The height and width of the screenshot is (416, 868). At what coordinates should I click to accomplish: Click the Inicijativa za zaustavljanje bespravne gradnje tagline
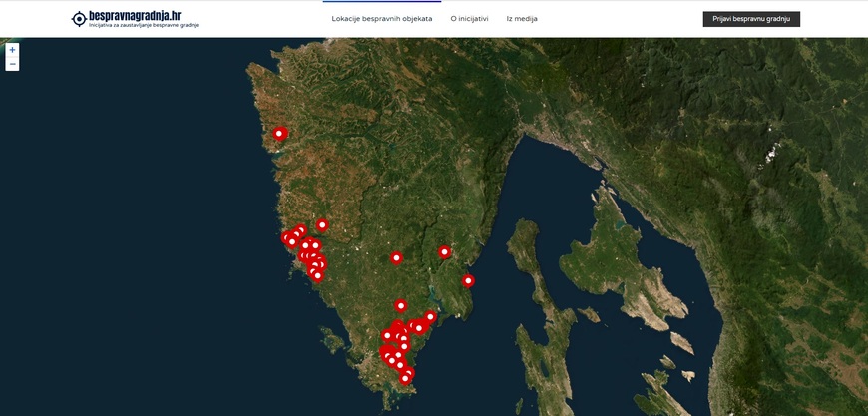click(144, 25)
